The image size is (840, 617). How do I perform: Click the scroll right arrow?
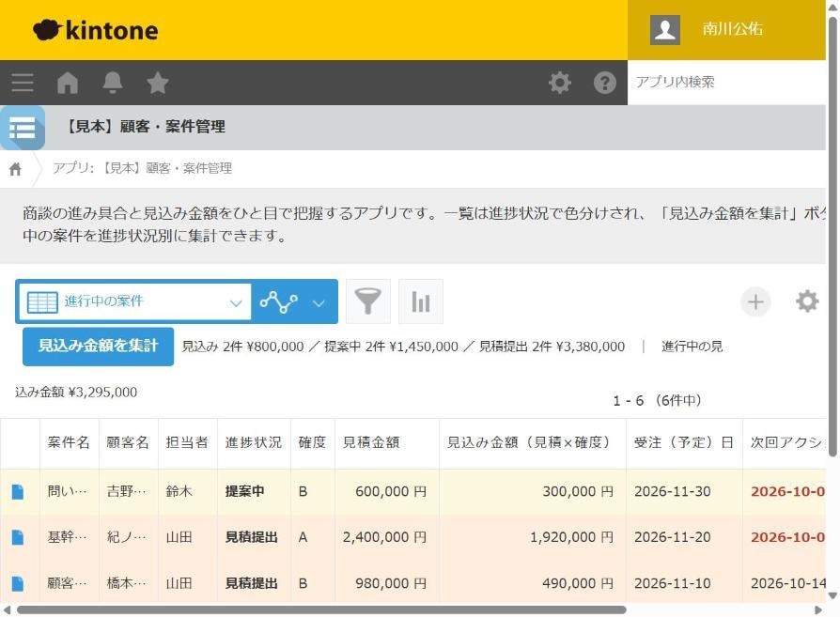coord(818,610)
